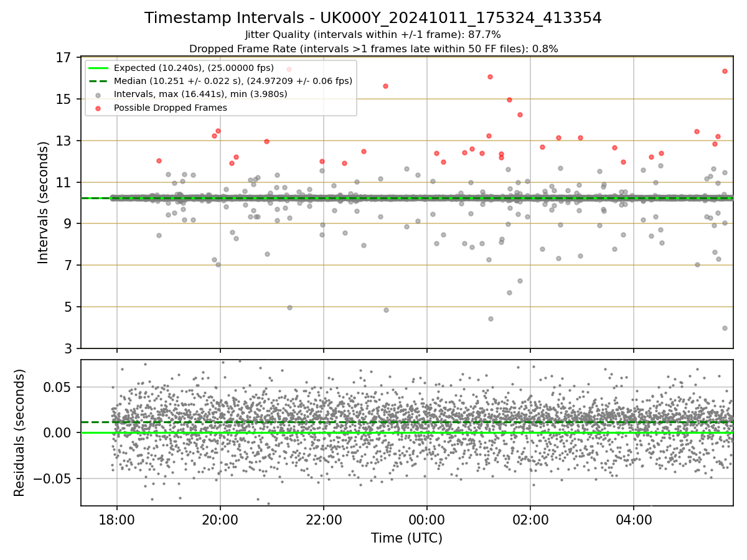The image size is (747, 560).
Task: Click the 22:00 time axis tick label
Action: (323, 518)
